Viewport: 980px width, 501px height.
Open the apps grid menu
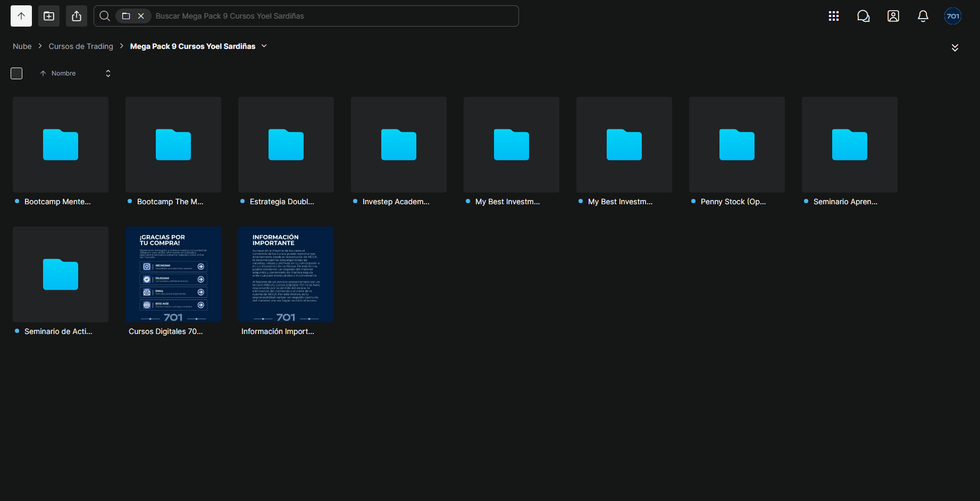[x=834, y=16]
